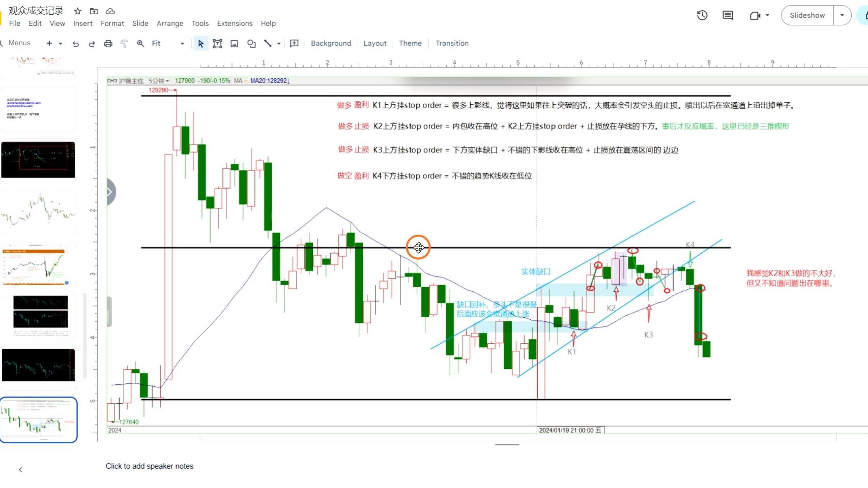Click the move to folder icon

click(x=94, y=11)
